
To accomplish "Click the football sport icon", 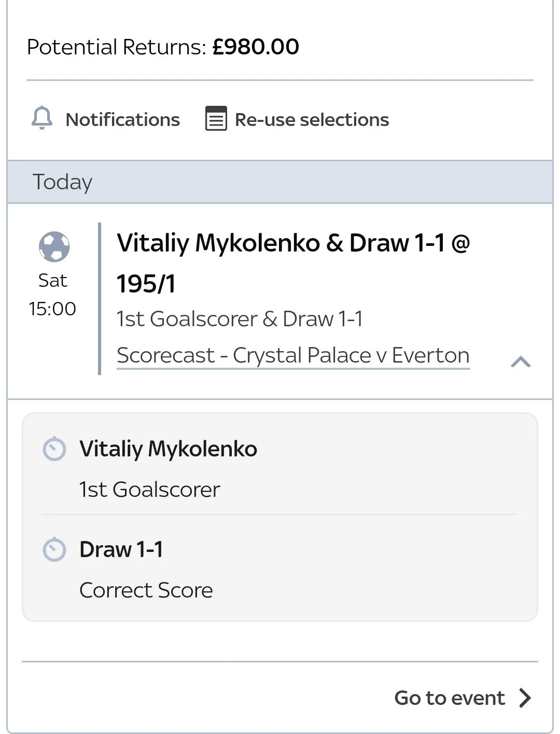I will pos(54,246).
